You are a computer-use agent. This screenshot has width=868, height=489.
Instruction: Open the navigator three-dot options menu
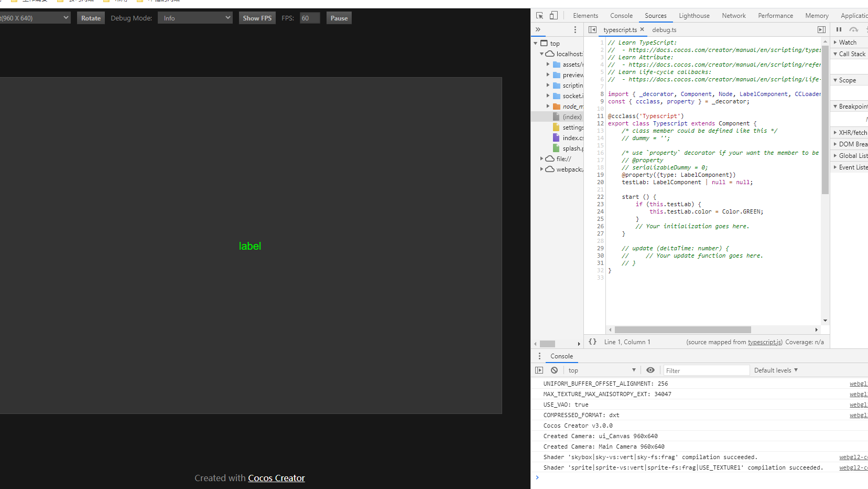pyautogui.click(x=575, y=30)
